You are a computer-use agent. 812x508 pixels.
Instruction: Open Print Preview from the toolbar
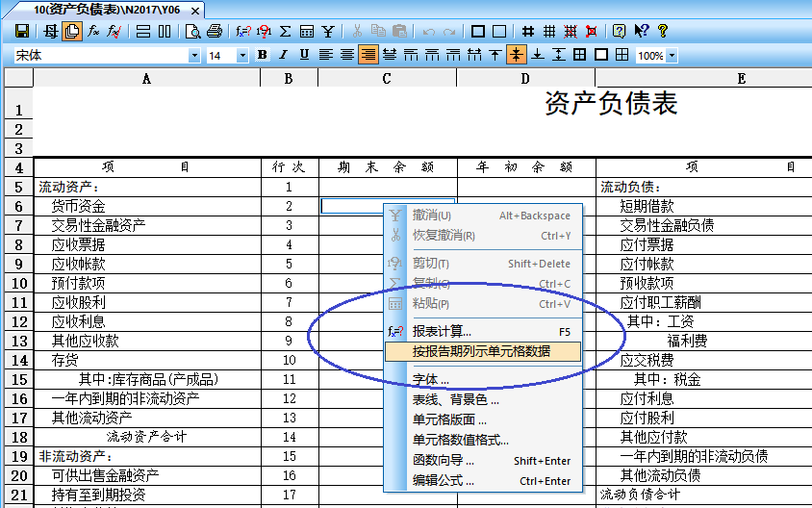193,31
